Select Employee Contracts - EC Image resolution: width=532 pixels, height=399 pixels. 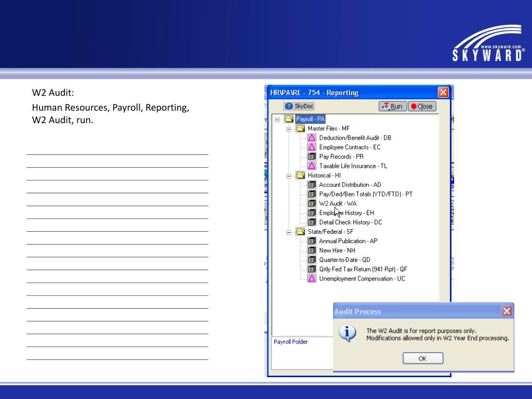click(x=350, y=147)
